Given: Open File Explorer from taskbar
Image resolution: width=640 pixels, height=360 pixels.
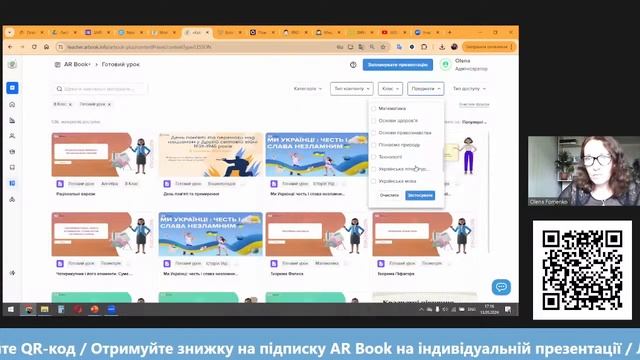Looking at the screenshot, I should pos(44,309).
